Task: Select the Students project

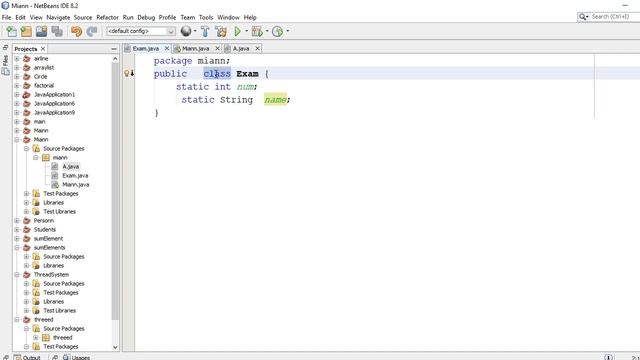Action: tap(44, 229)
